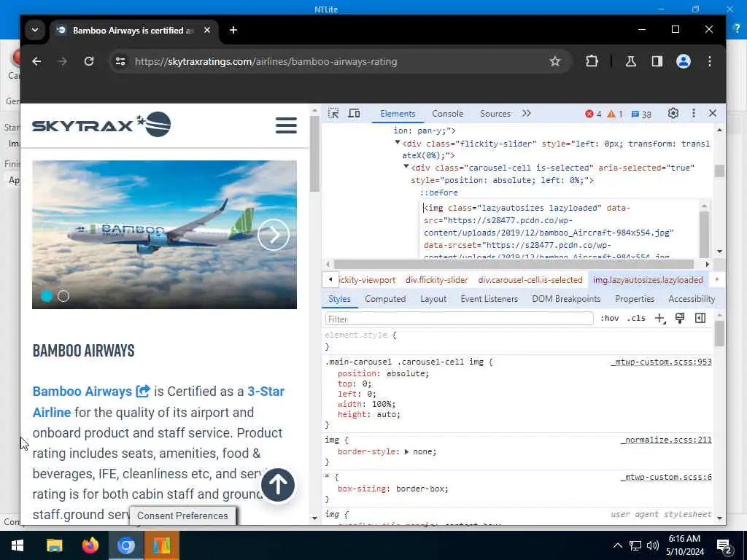Open DevTools settings gear
Image resolution: width=747 pixels, height=560 pixels.
673,113
